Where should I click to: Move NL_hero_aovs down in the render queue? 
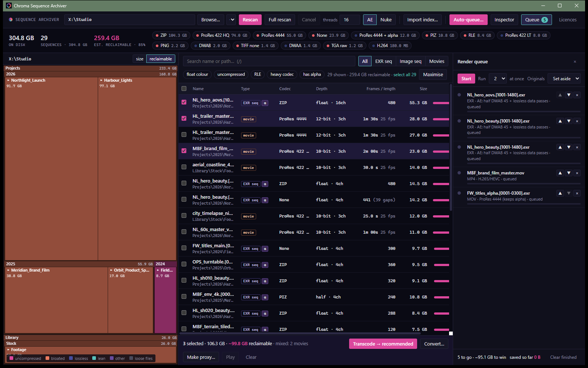pos(569,95)
